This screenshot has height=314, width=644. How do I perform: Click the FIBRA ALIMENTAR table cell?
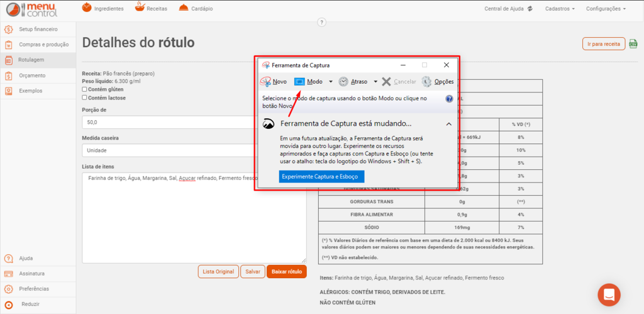[371, 215]
